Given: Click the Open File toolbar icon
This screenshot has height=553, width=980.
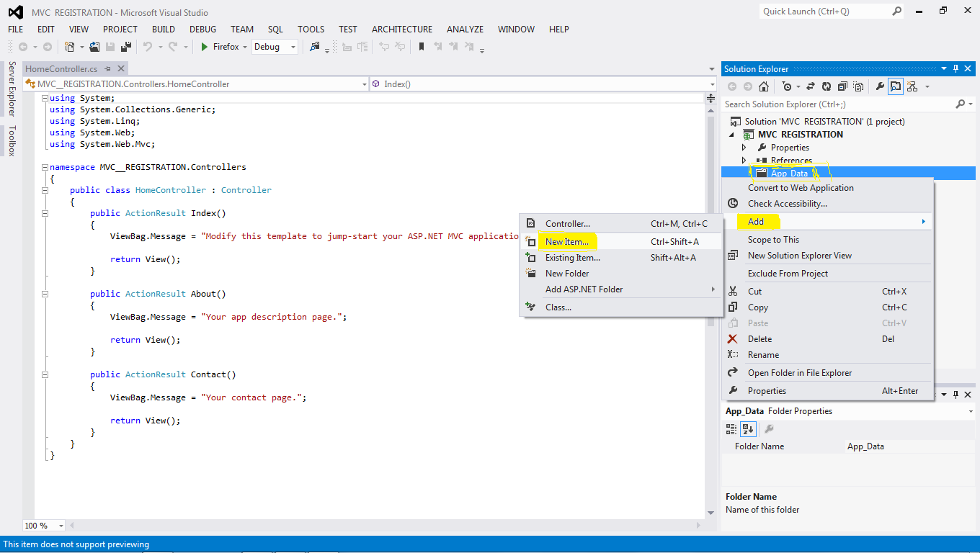Looking at the screenshot, I should [94, 47].
